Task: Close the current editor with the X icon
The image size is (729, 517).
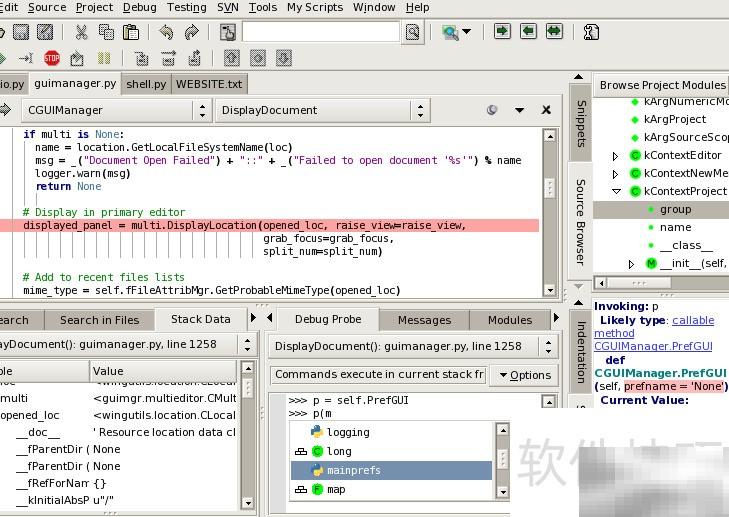Action: pyautogui.click(x=546, y=110)
